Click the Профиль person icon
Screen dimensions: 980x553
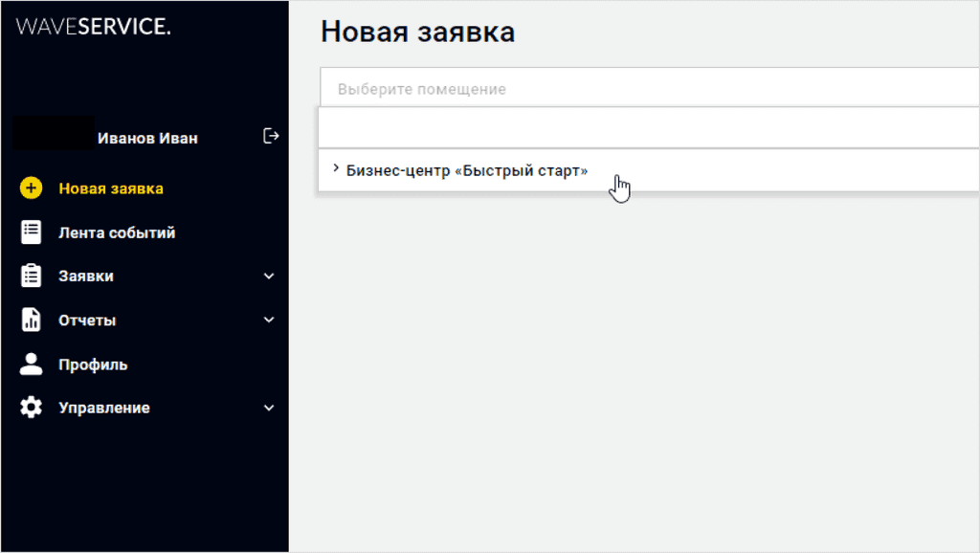[x=32, y=364]
